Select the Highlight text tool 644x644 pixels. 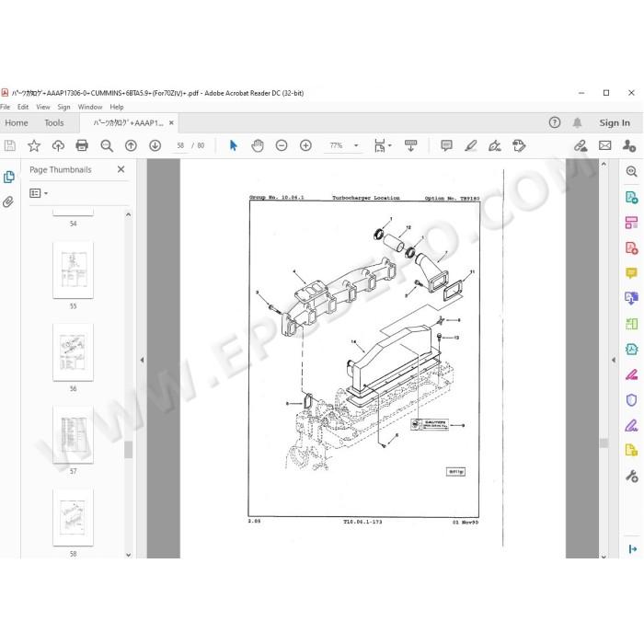click(x=471, y=145)
